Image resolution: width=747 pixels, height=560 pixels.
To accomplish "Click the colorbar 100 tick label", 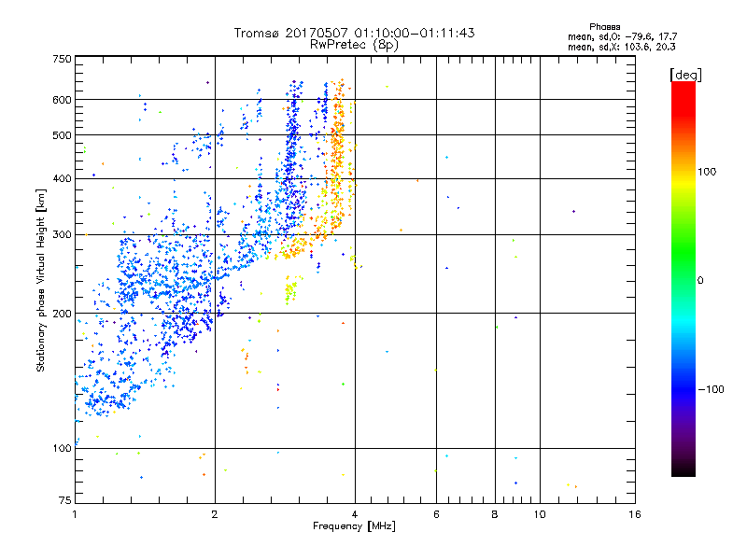I will coord(707,172).
